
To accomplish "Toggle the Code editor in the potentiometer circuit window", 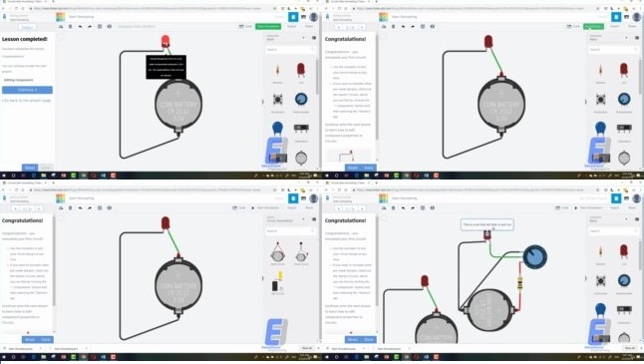I will point(561,207).
